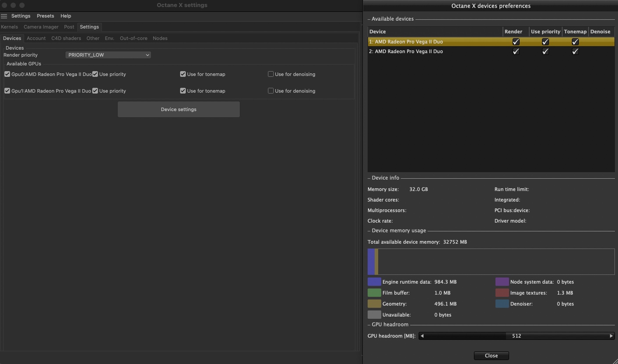Image resolution: width=618 pixels, height=364 pixels.
Task: Click the Geometry 496.1 MB value
Action: tap(445, 304)
